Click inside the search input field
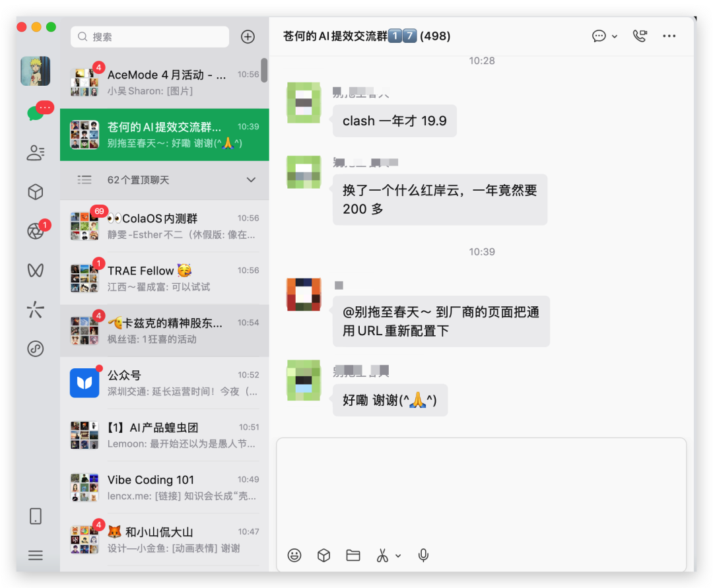This screenshot has height=588, width=713. (149, 36)
